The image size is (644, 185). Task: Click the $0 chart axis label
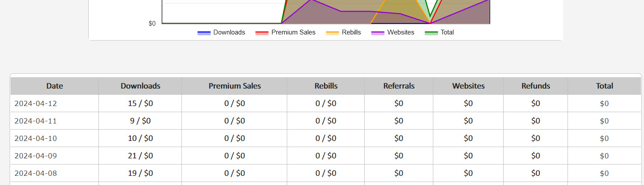[x=152, y=24]
